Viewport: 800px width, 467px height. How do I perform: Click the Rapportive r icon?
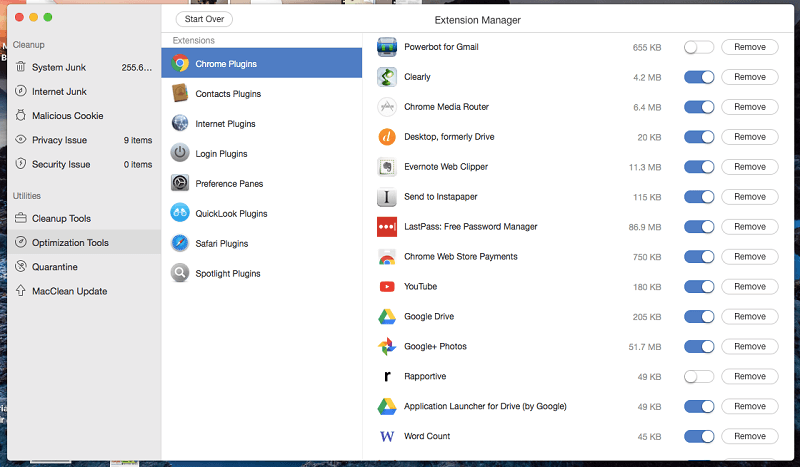pos(387,377)
